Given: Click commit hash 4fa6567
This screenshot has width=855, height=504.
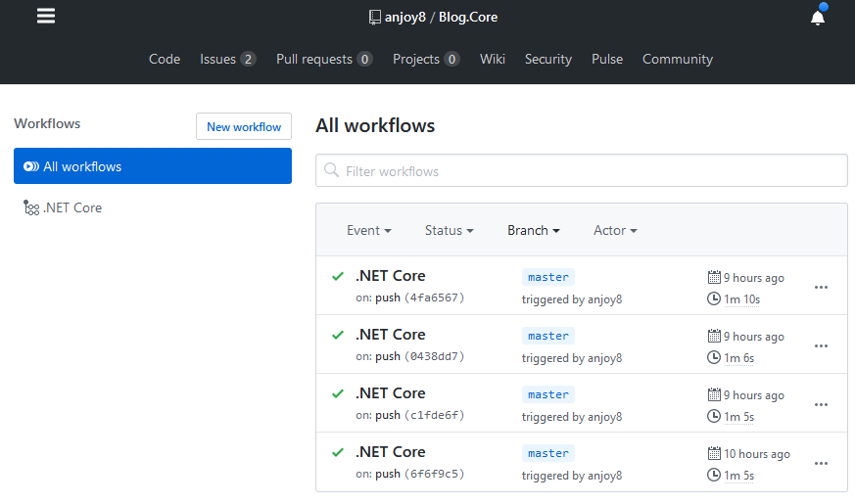Looking at the screenshot, I should [x=435, y=298].
